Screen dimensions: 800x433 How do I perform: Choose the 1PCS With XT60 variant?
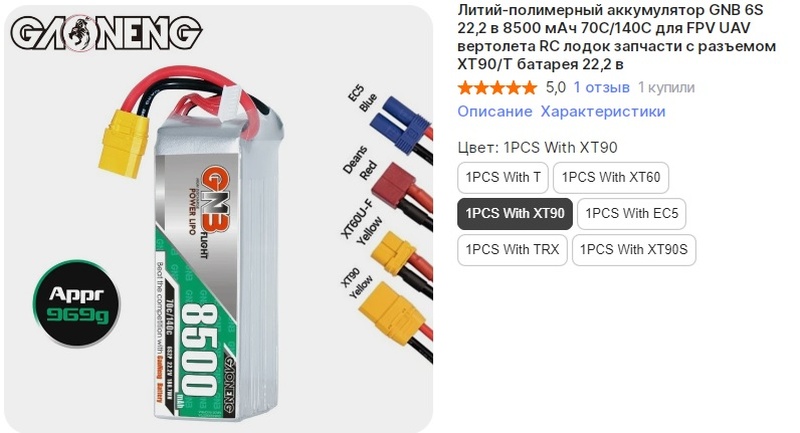click(x=611, y=177)
